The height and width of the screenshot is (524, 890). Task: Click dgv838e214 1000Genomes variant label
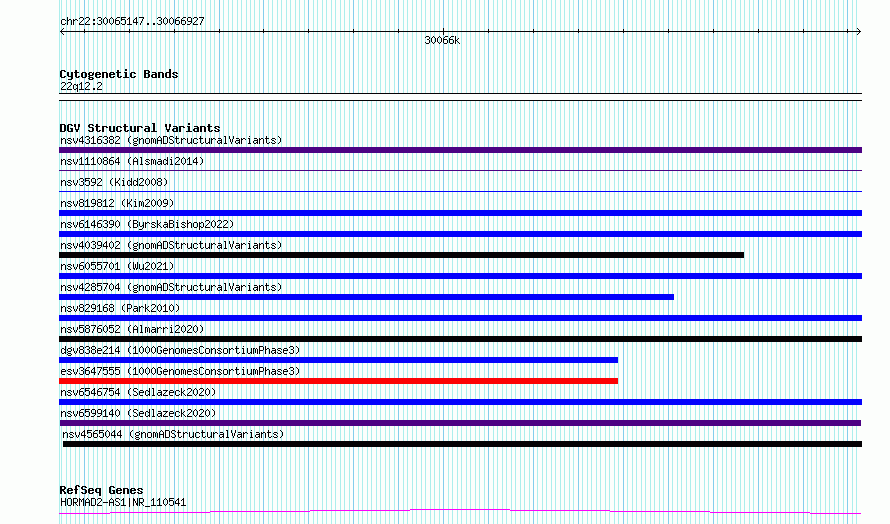tap(180, 350)
